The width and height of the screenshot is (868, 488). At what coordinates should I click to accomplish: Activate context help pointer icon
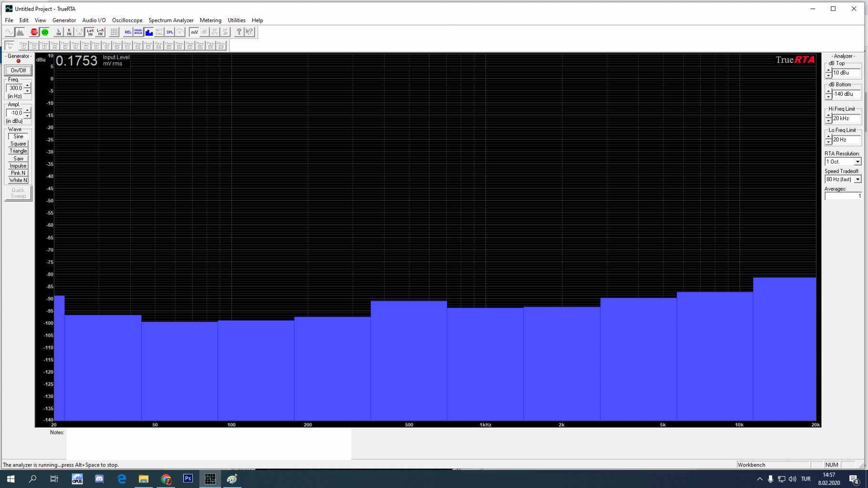249,32
